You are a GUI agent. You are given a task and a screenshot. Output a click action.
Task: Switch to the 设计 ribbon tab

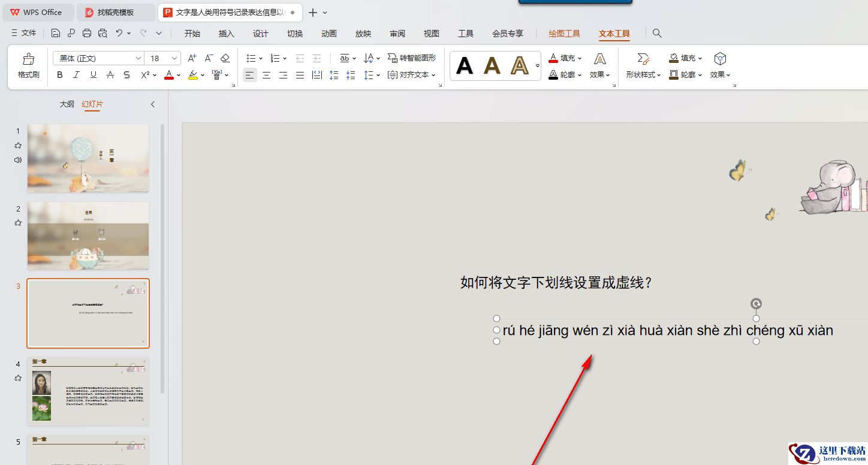[x=261, y=34]
